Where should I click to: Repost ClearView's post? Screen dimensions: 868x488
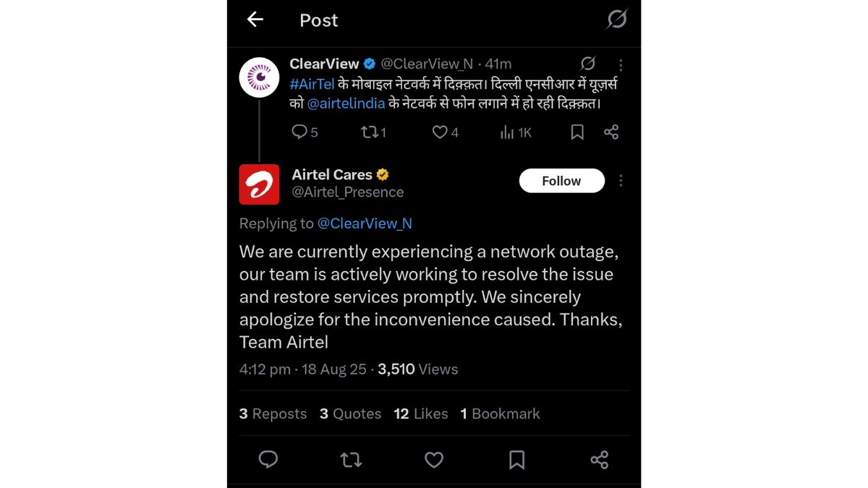point(370,132)
